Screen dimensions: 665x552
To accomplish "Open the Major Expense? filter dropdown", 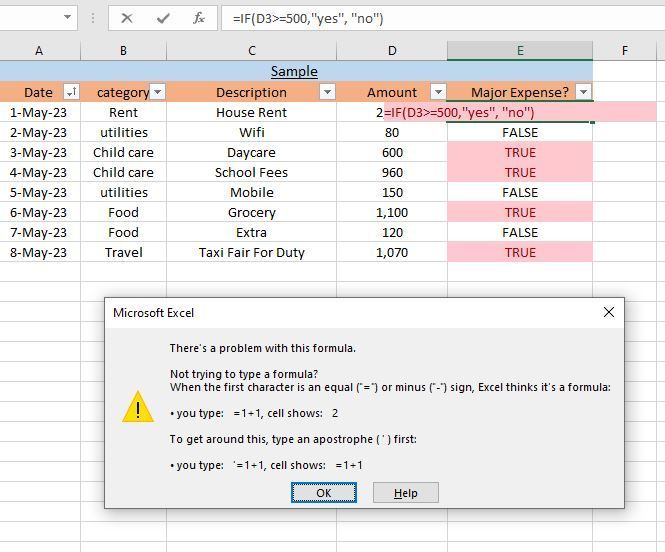I will 584,92.
